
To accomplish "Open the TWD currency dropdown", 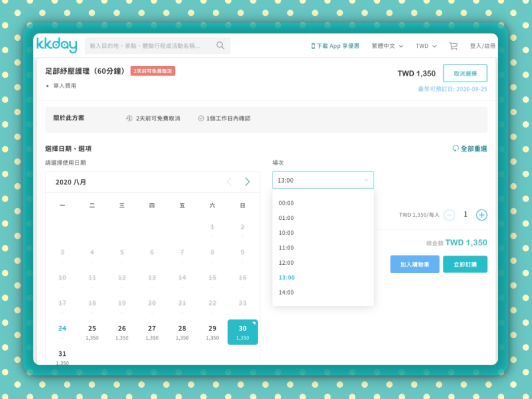I will [x=426, y=46].
